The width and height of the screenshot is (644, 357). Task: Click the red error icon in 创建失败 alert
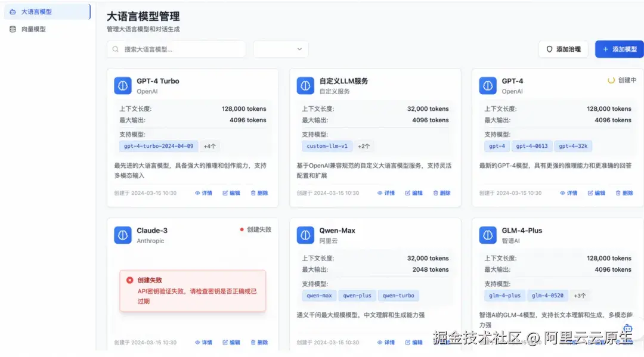coord(130,280)
